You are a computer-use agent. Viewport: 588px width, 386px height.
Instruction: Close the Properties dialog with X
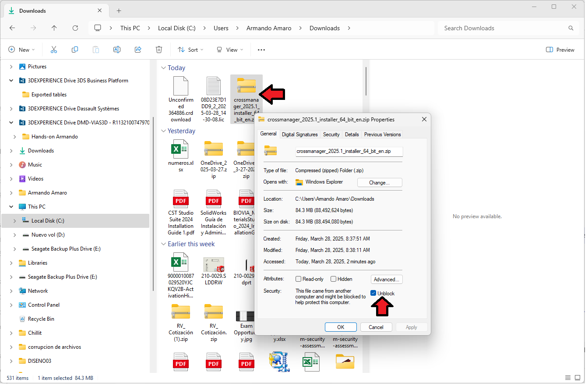[424, 119]
